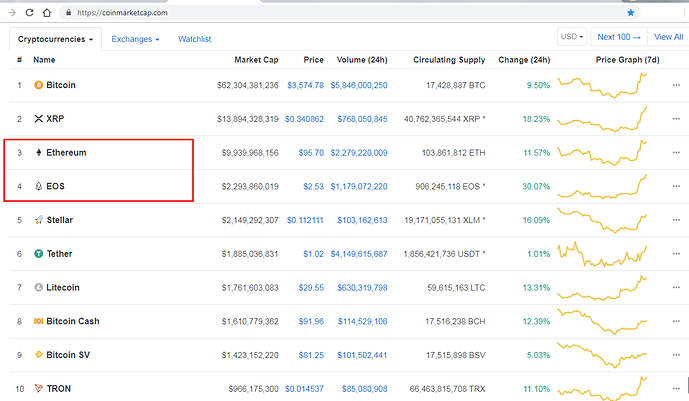Open the Tether 7d price graph
The height and width of the screenshot is (401, 689).
pyautogui.click(x=602, y=254)
